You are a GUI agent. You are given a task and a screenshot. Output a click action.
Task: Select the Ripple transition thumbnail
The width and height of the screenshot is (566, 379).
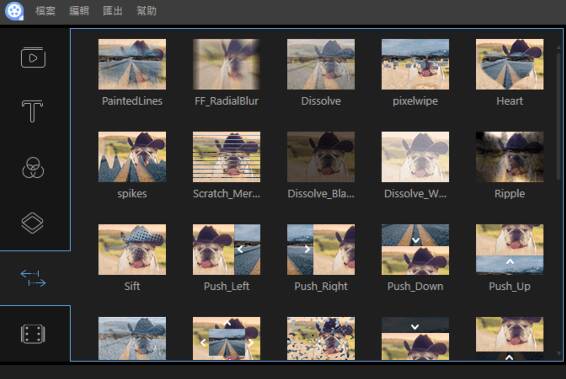pyautogui.click(x=510, y=157)
